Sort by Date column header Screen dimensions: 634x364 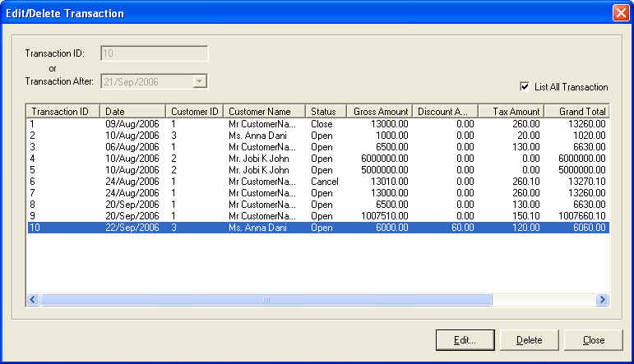132,112
